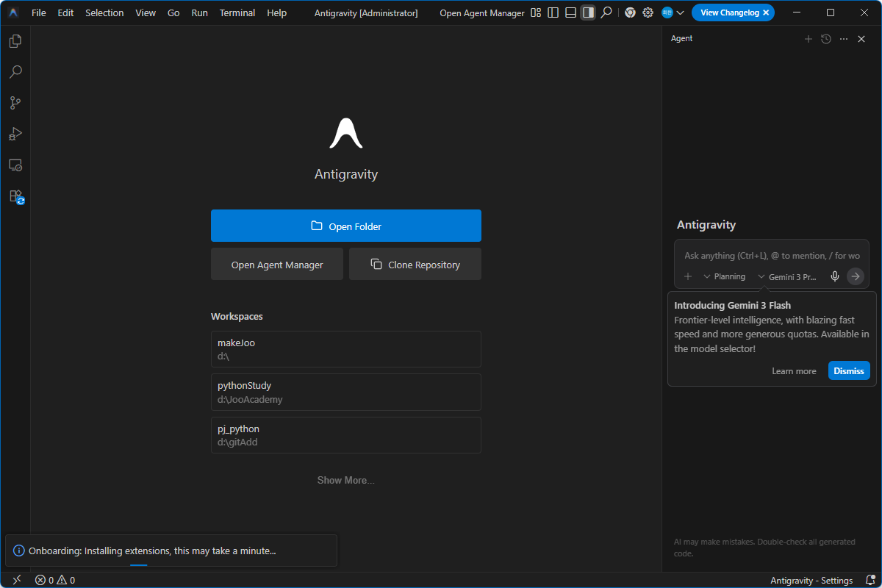This screenshot has width=882, height=588.
Task: Click the Clone Repository button
Action: click(x=415, y=264)
